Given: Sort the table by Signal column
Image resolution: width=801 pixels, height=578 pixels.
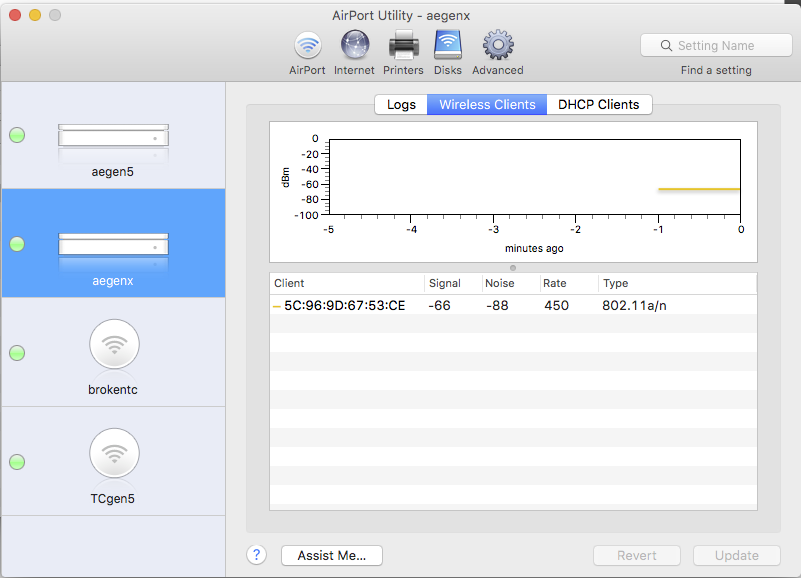Looking at the screenshot, I should [x=453, y=283].
